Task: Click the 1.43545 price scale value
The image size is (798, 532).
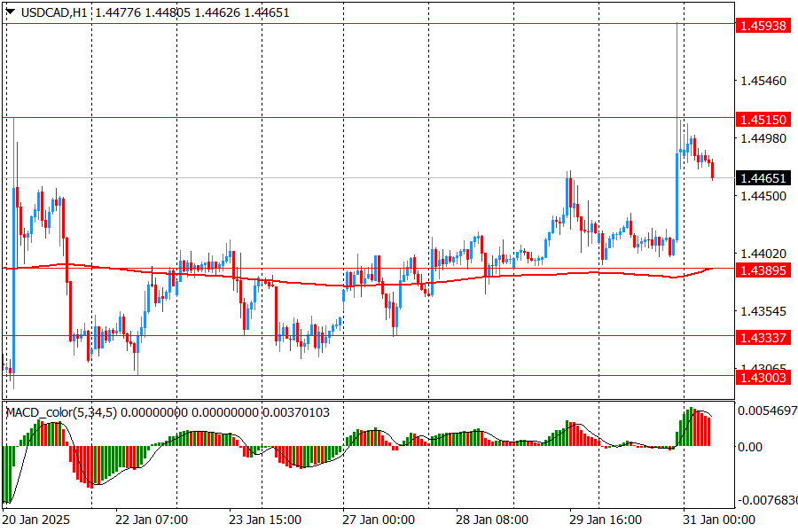Action: coord(763,311)
